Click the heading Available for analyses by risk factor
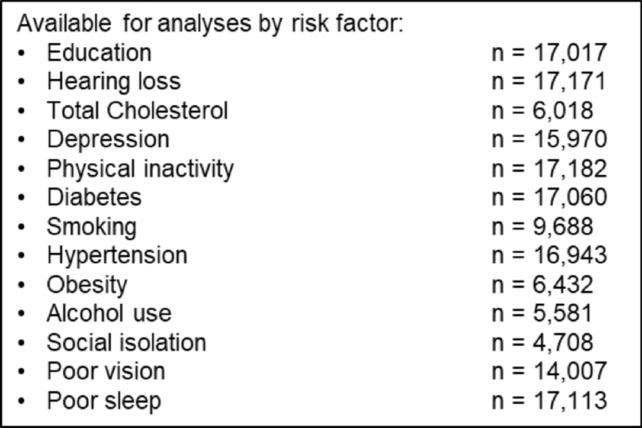Image resolution: width=642 pixels, height=428 pixels. click(x=210, y=24)
